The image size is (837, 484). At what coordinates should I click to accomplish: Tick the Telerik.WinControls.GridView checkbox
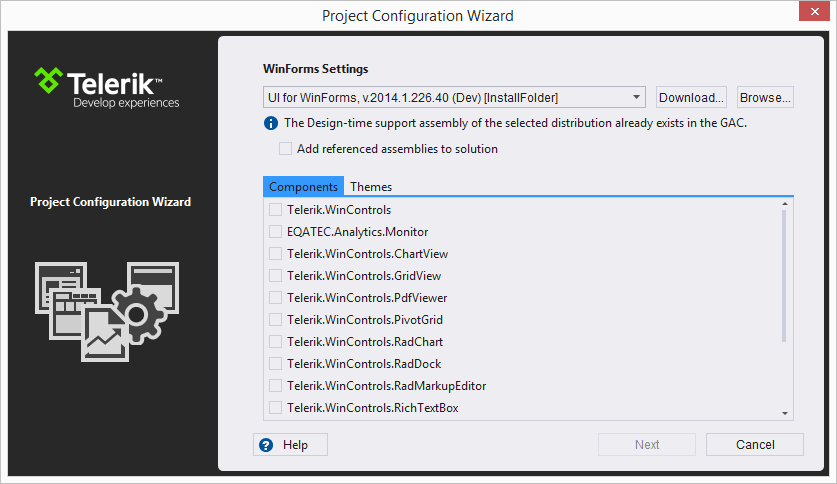click(275, 276)
